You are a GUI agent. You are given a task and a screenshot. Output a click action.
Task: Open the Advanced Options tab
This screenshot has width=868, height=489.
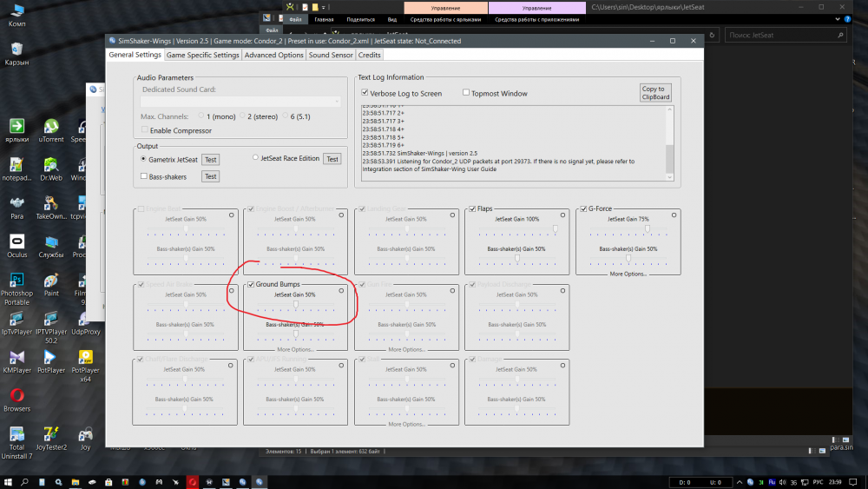click(x=274, y=55)
